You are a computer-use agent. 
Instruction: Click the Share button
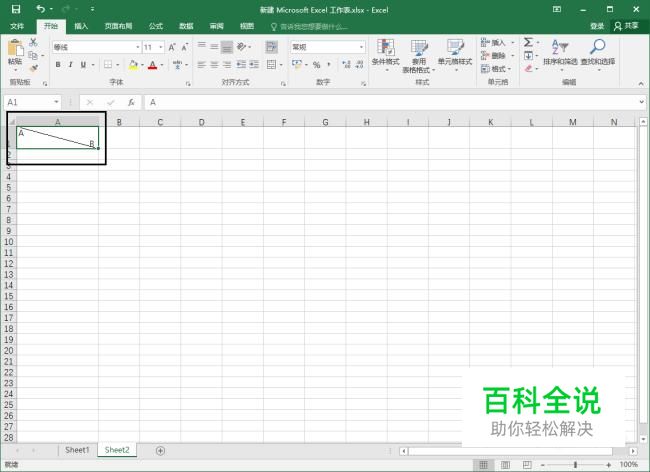tap(627, 26)
